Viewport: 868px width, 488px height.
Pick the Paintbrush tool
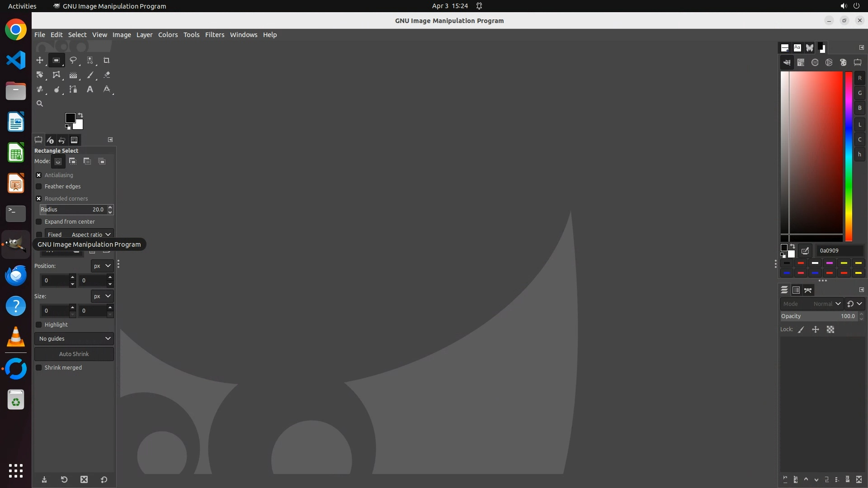tap(90, 75)
